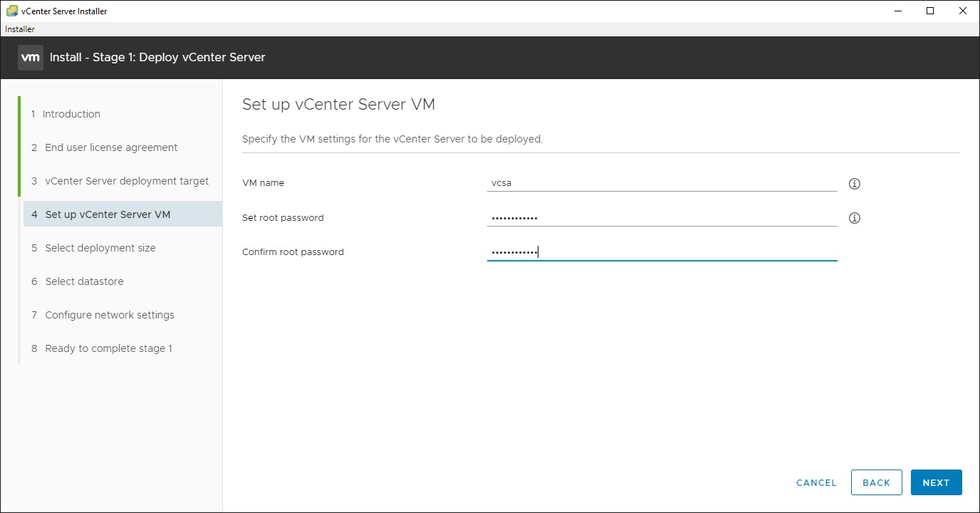
Task: Click the Confirm root password field
Action: tap(661, 252)
